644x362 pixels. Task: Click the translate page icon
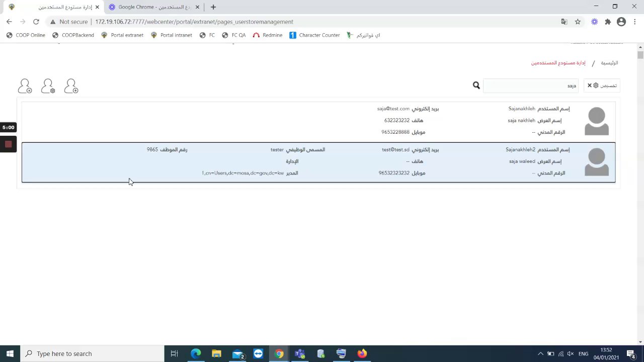coord(564,22)
